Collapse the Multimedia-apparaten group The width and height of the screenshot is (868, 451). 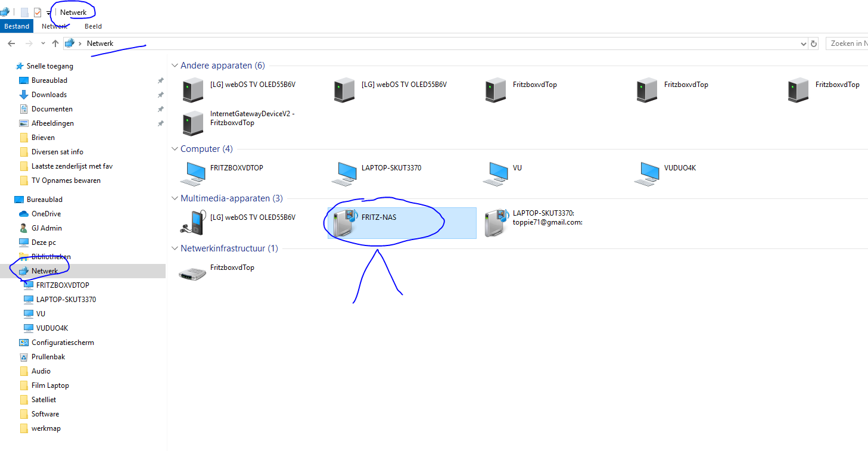click(175, 198)
